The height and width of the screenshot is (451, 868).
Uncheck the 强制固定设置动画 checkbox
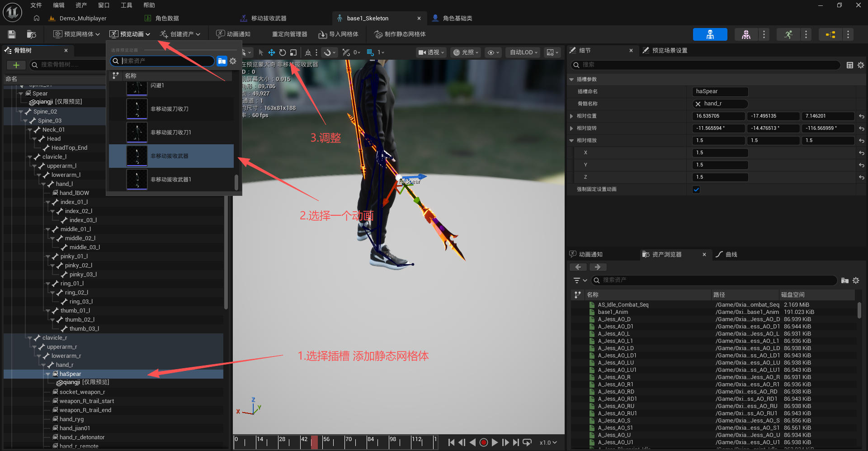696,190
